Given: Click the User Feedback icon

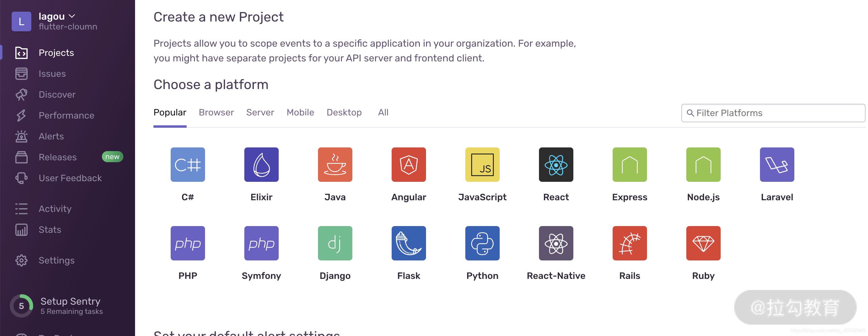Looking at the screenshot, I should (21, 178).
